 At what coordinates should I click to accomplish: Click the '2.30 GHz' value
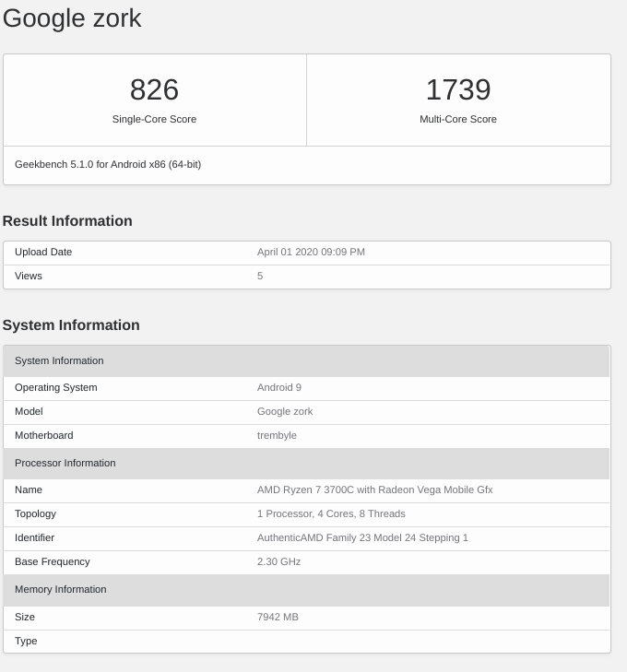point(279,562)
